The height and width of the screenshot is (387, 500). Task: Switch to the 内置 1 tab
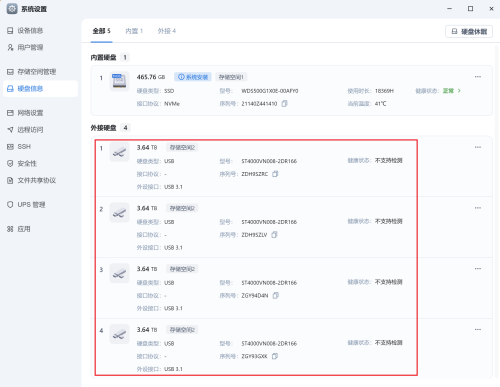(x=134, y=31)
